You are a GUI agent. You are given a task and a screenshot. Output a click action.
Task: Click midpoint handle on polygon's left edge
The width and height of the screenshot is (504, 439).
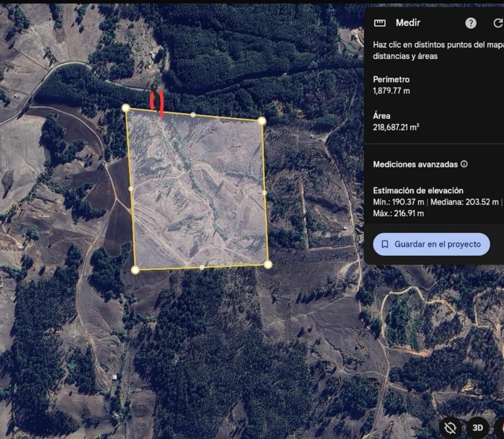[x=131, y=189]
